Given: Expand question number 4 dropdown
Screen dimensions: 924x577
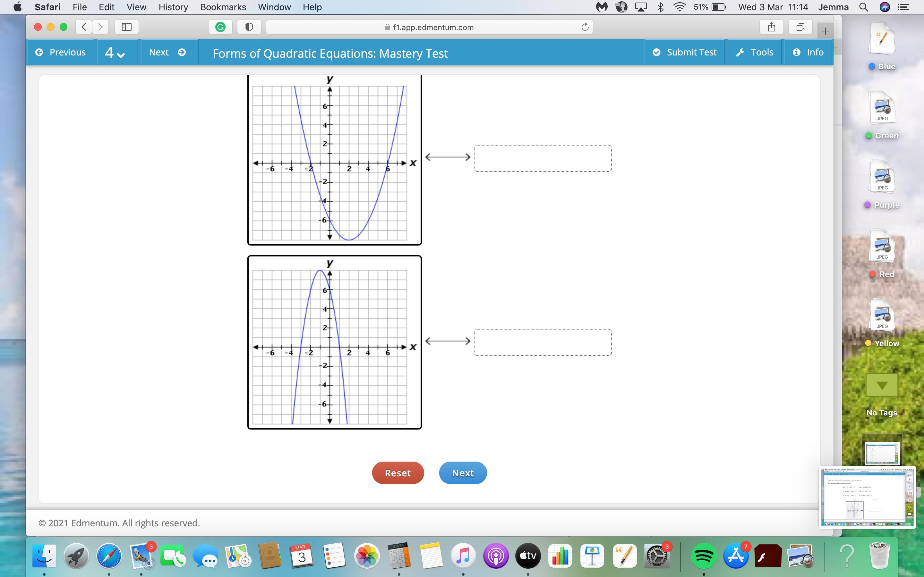Looking at the screenshot, I should pyautogui.click(x=115, y=53).
